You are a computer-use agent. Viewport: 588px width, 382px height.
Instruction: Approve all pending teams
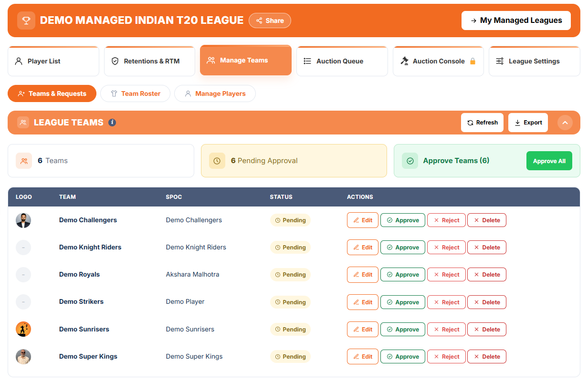click(x=549, y=161)
